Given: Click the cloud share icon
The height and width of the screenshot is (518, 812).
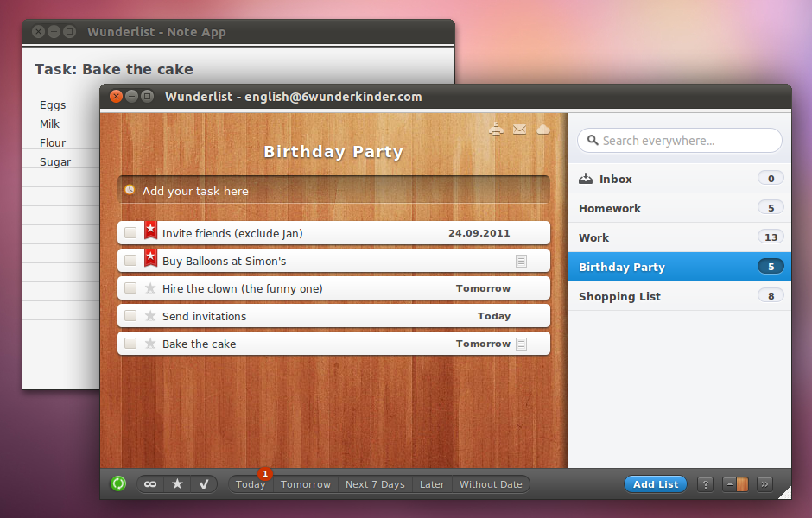Looking at the screenshot, I should [x=543, y=129].
